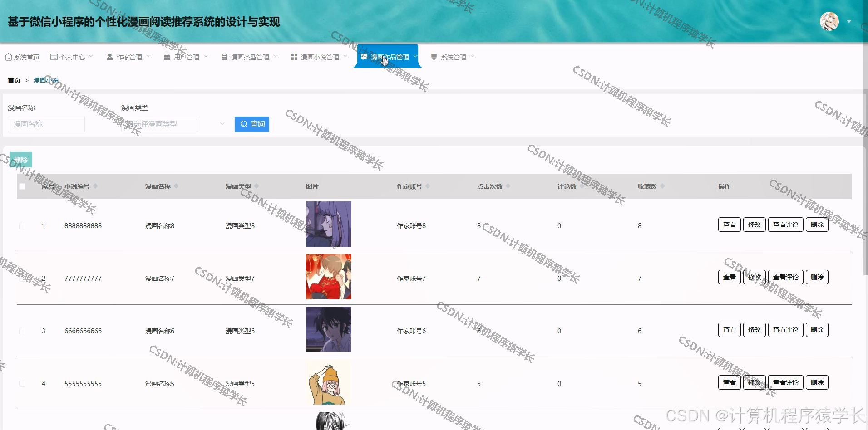868x430 pixels.
Task: Open 个人中心 menu item
Action: 72,57
